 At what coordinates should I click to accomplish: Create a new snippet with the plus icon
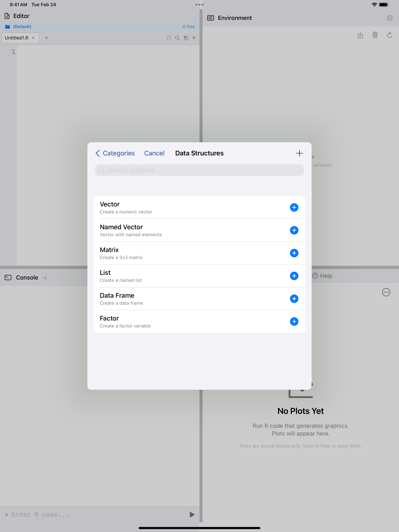coord(299,153)
